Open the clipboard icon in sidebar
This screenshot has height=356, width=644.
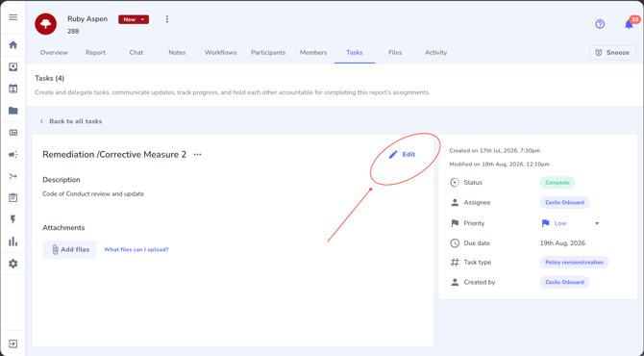click(x=13, y=198)
